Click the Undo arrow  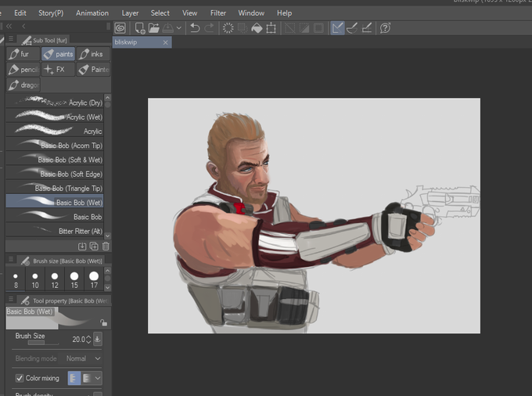195,28
